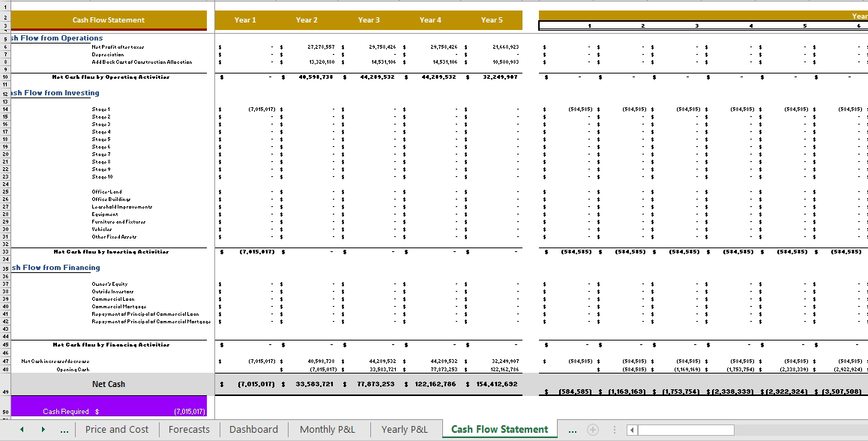The width and height of the screenshot is (868, 441).
Task: Select monthly Net Cash value (1,169,169) in row 49
Action: point(627,391)
